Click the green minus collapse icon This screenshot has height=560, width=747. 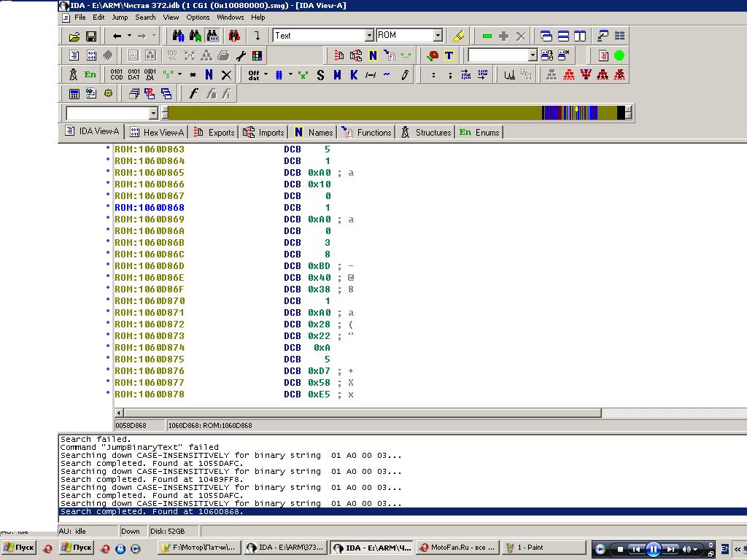point(487,36)
